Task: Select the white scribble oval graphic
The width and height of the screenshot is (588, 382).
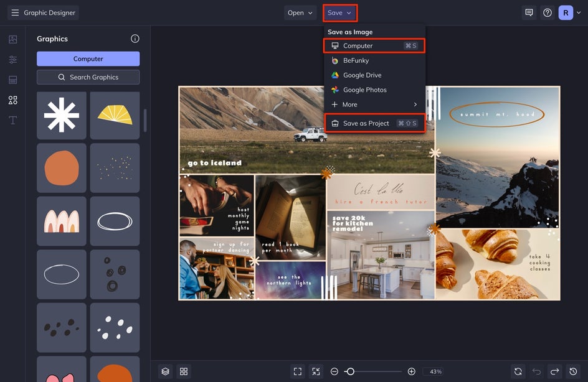Action: coord(115,221)
